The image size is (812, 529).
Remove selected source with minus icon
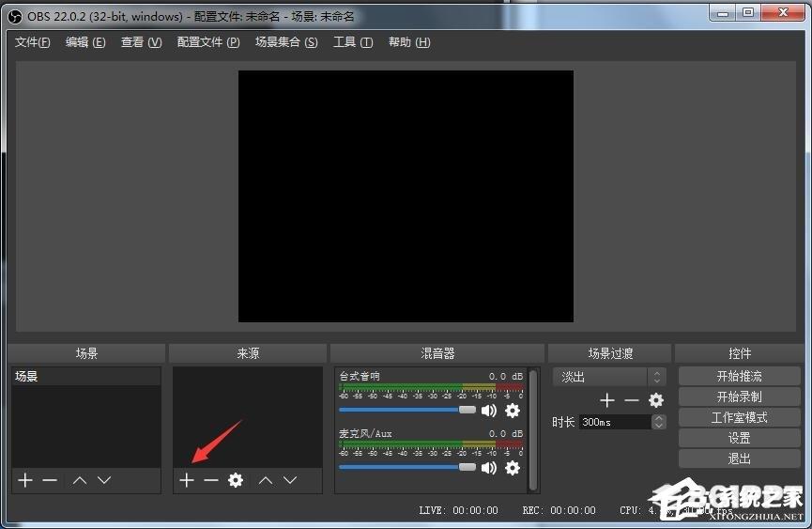click(210, 480)
